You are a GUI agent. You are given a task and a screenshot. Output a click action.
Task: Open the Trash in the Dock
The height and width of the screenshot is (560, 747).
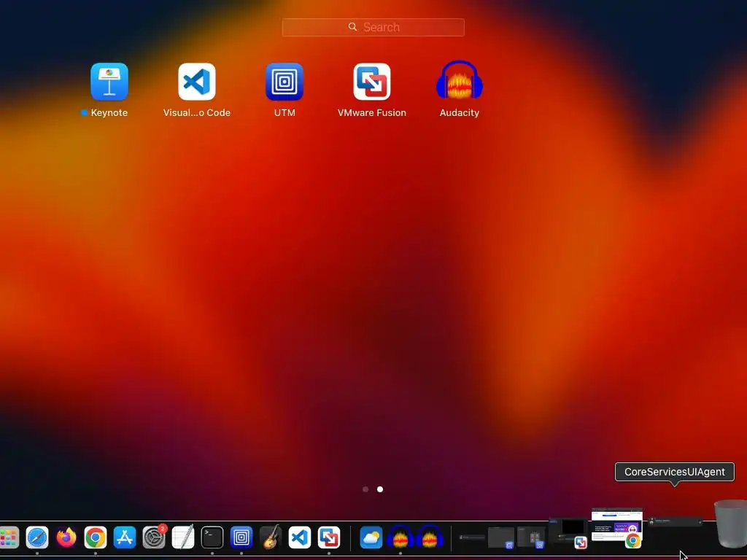[731, 524]
